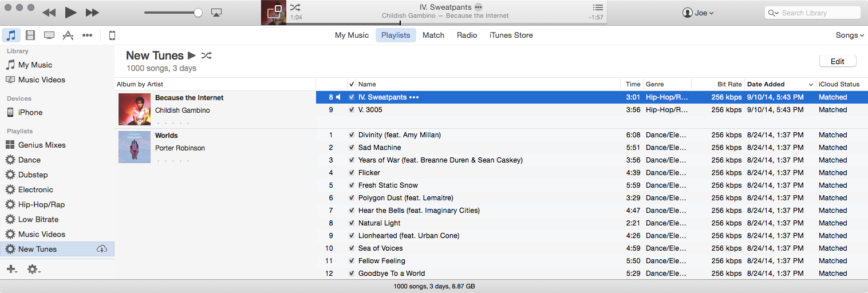Image resolution: width=868 pixels, height=293 pixels.
Task: Open the Songs view dropdown
Action: click(x=850, y=35)
